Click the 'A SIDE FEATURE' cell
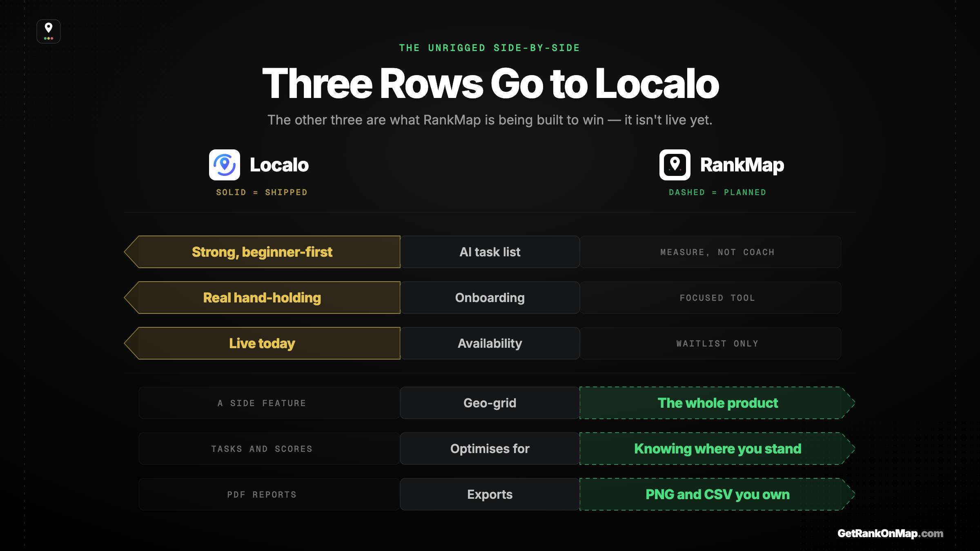The width and height of the screenshot is (980, 551). tap(269, 403)
